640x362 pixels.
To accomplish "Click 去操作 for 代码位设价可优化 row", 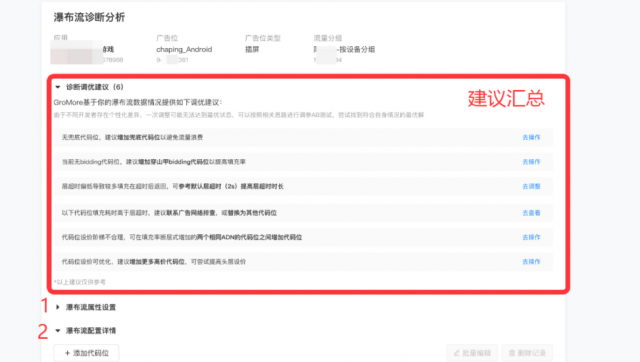I will point(531,262).
